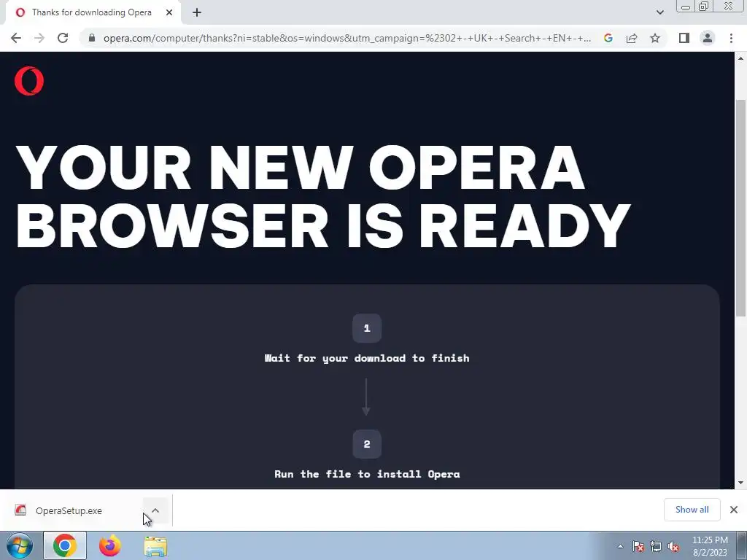This screenshot has height=560, width=747.
Task: Open the Chrome side panel
Action: pyautogui.click(x=684, y=38)
